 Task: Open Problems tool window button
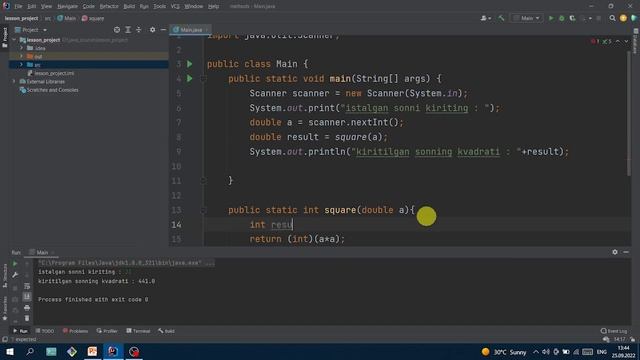pyautogui.click(x=76, y=331)
